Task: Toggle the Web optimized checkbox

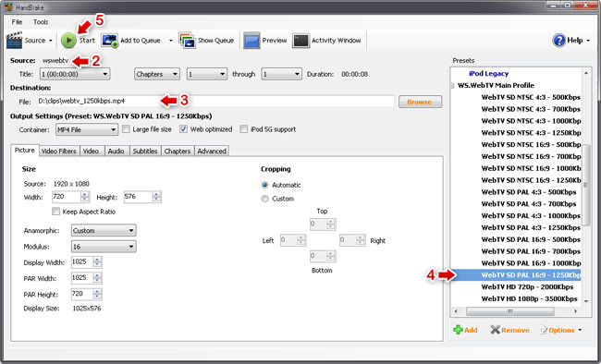Action: pos(184,129)
